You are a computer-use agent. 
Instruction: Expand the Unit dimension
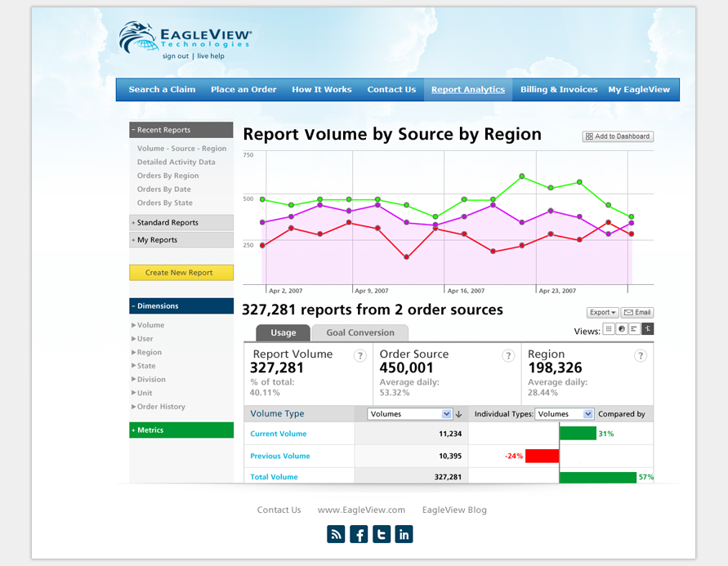tap(141, 393)
